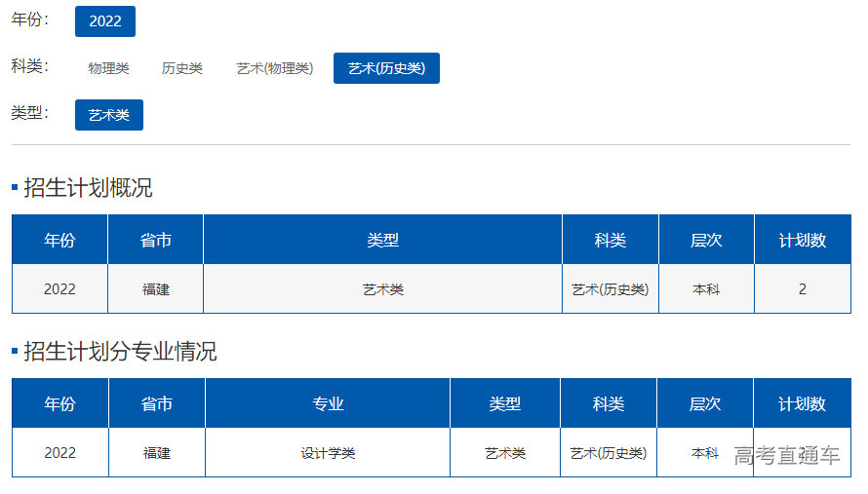
Task: Click the 本科 cell in the overview table
Action: click(x=706, y=289)
